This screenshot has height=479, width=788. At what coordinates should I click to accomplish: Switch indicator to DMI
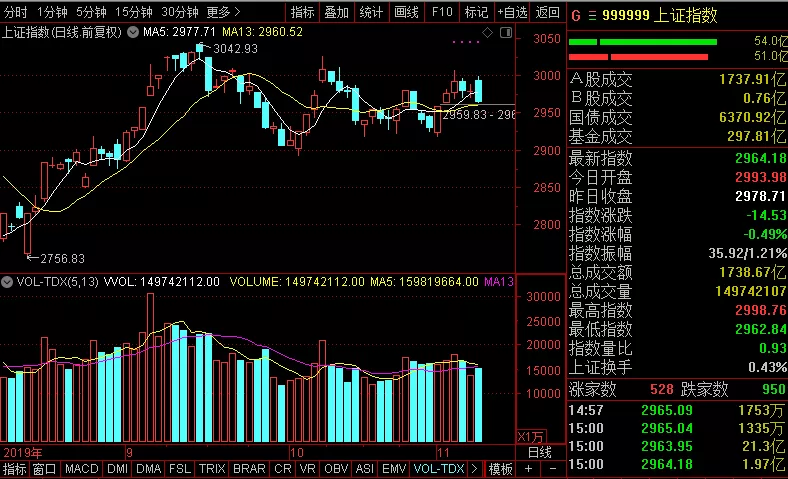[117, 469]
